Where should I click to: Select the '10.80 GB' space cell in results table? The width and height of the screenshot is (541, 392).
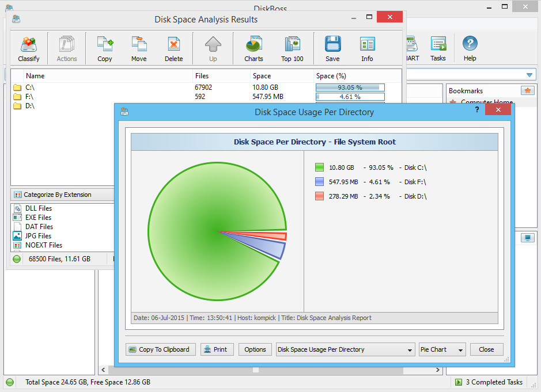[x=266, y=87]
